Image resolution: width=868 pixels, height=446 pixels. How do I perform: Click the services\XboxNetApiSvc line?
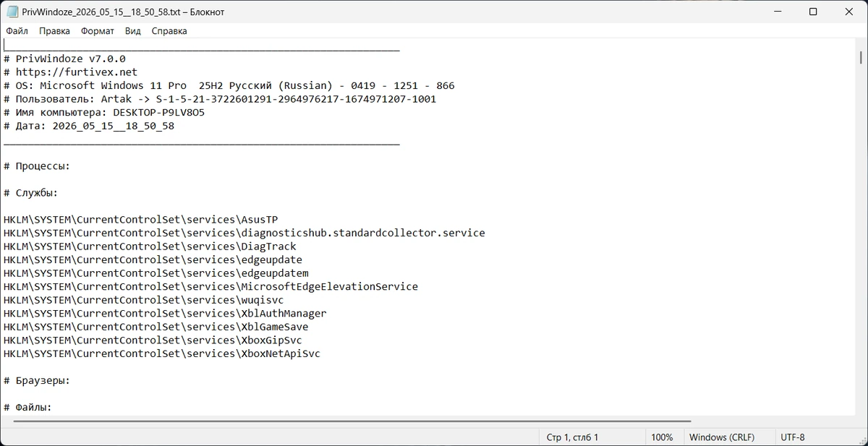click(x=162, y=353)
